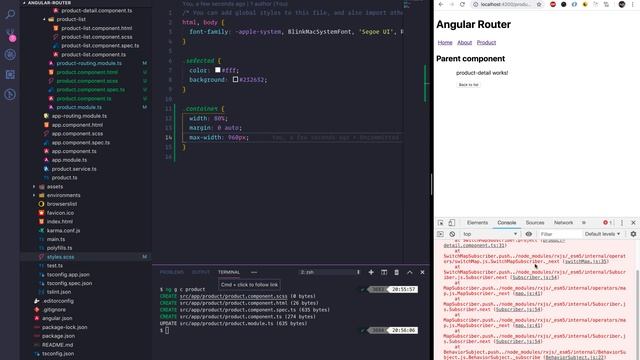The image size is (640, 360).
Task: Clear the DevTools console
Action: tap(452, 234)
